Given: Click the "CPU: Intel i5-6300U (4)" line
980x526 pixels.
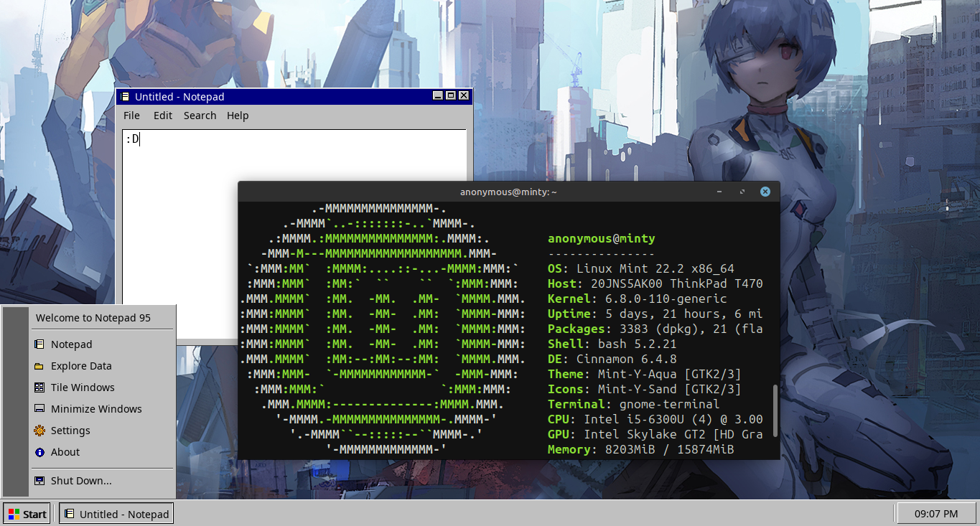Looking at the screenshot, I should pyautogui.click(x=655, y=420).
